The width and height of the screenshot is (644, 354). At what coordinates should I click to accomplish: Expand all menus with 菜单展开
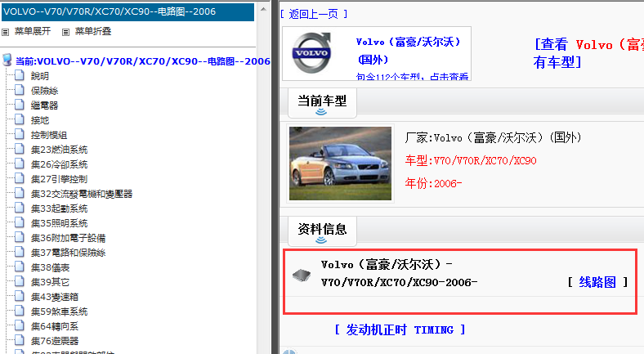(x=33, y=32)
